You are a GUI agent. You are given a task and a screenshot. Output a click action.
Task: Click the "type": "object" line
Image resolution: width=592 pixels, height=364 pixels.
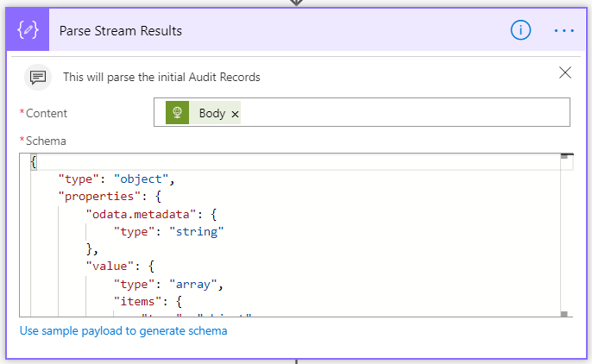117,179
